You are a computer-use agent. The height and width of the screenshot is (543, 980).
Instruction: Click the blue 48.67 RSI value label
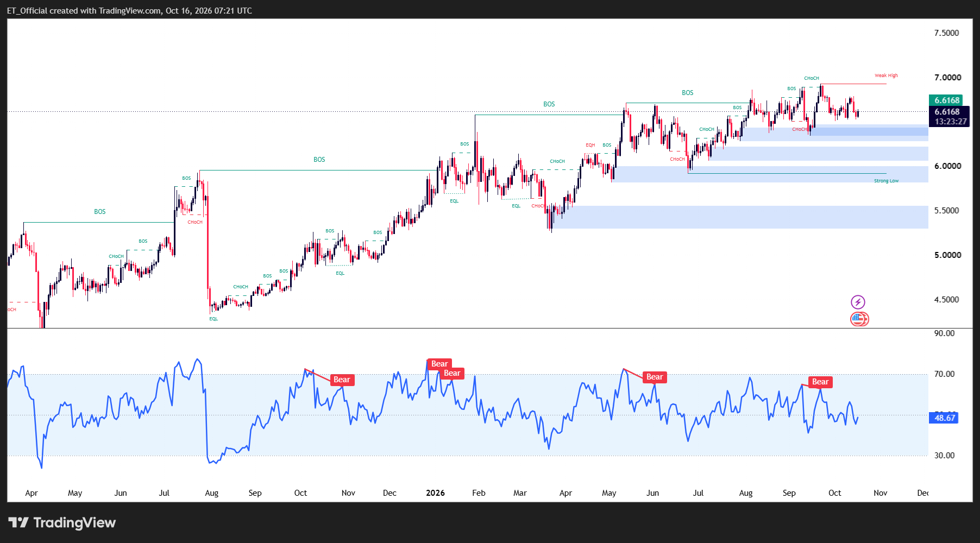[x=944, y=418]
